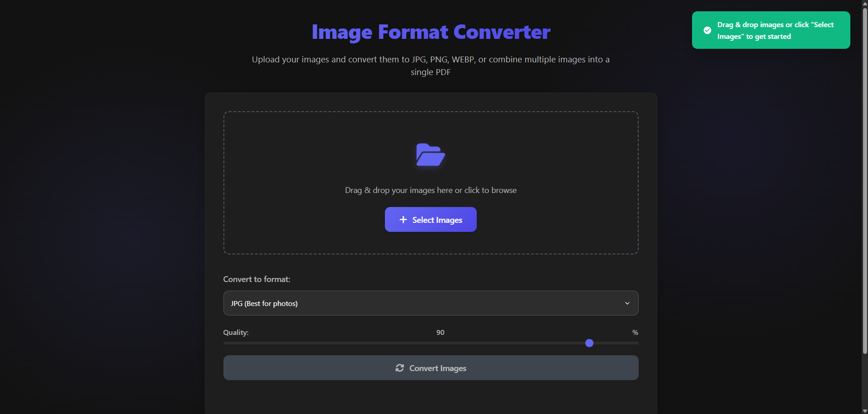
Task: Click the refresh icon on Convert Images button
Action: click(399, 368)
